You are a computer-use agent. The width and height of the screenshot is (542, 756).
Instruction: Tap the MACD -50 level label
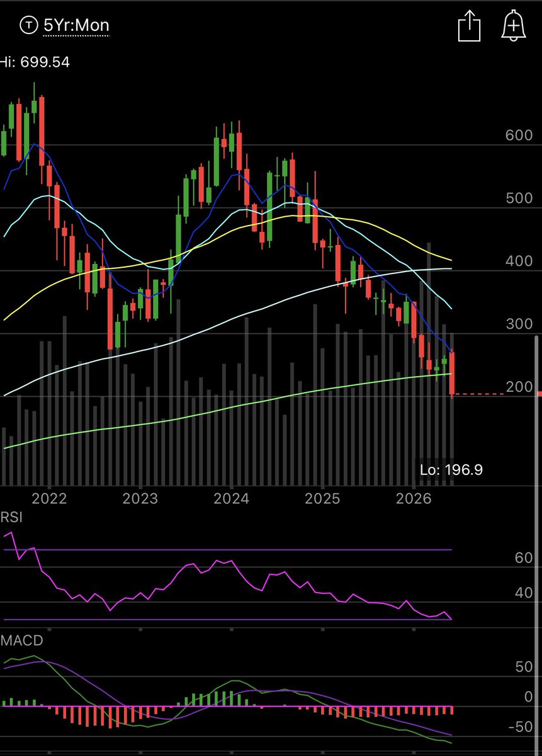[521, 727]
